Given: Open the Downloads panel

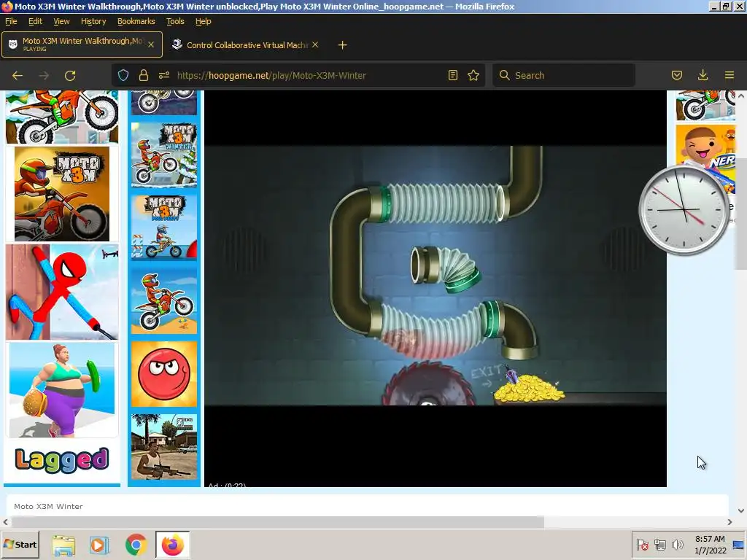Looking at the screenshot, I should [703, 75].
